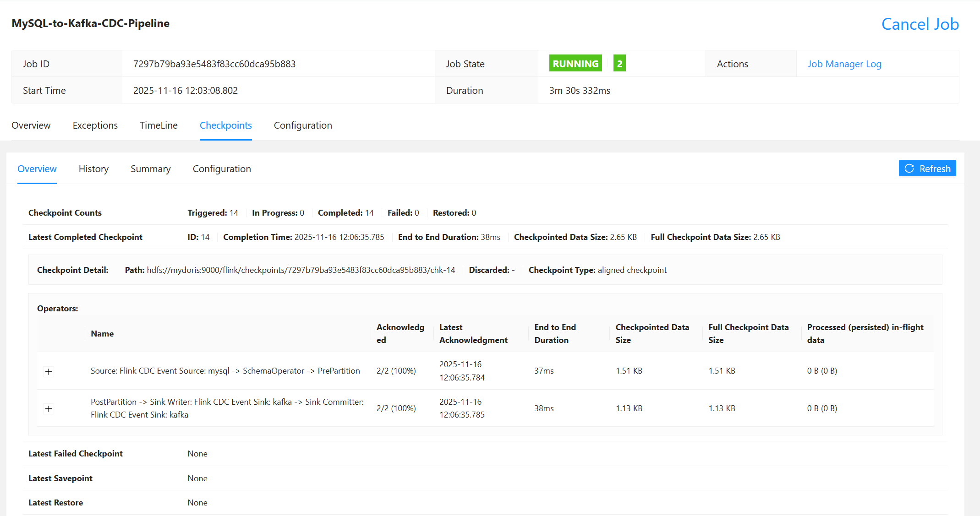Select the job Overview tab
Screen dimensions: 980x516
(31, 125)
